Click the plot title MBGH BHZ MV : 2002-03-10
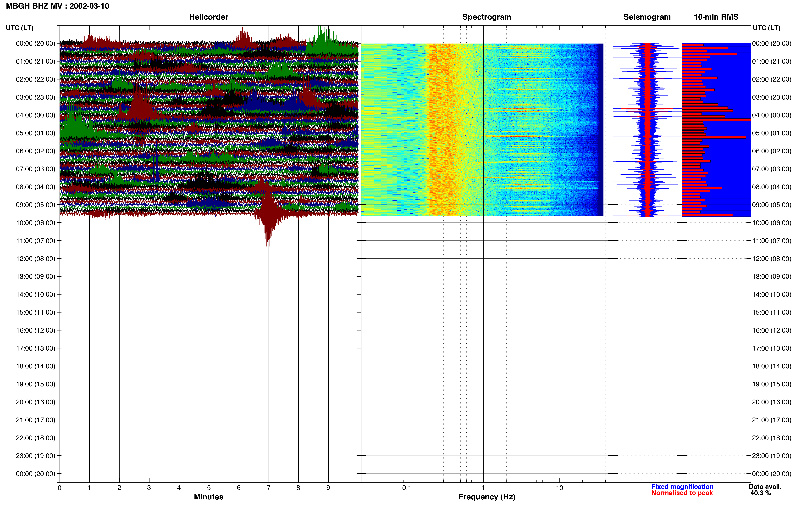812x508 pixels. [57, 6]
